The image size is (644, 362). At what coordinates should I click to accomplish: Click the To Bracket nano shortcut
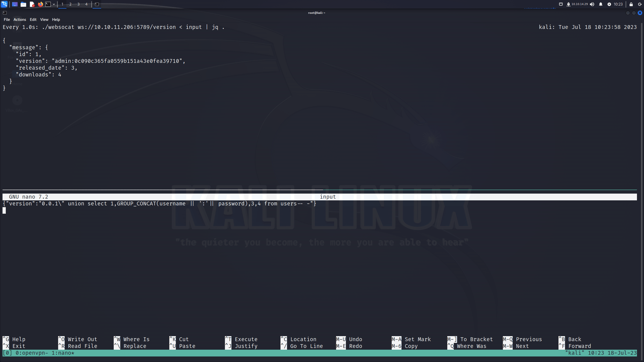tap(470, 339)
